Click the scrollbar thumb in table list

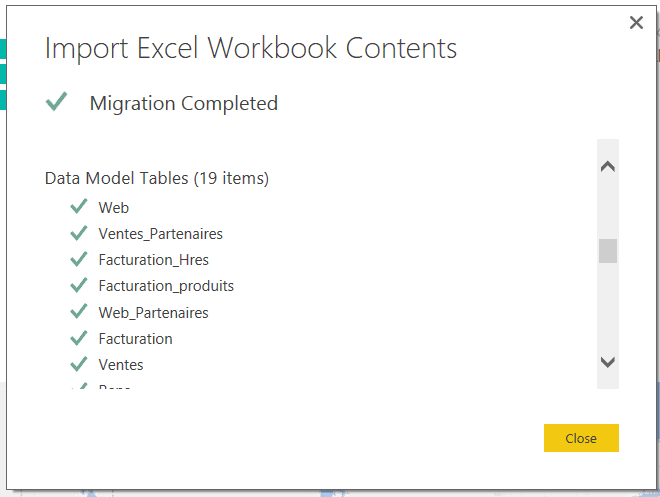(x=608, y=251)
